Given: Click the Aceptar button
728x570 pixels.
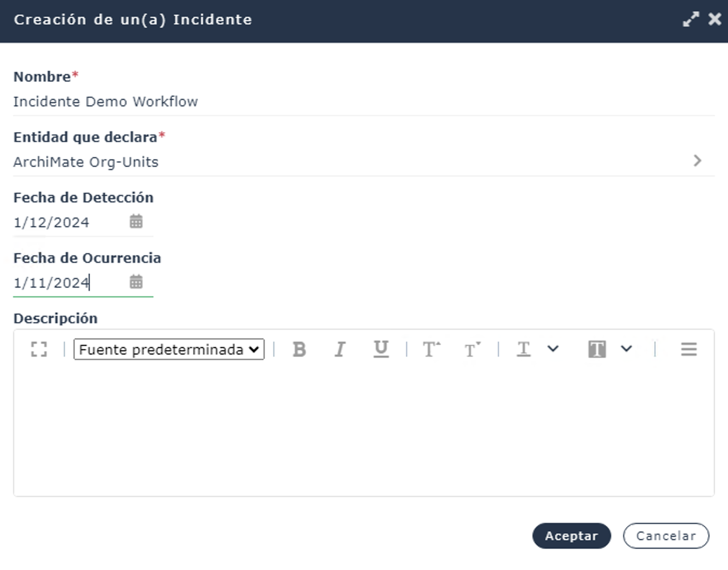Looking at the screenshot, I should tap(571, 535).
